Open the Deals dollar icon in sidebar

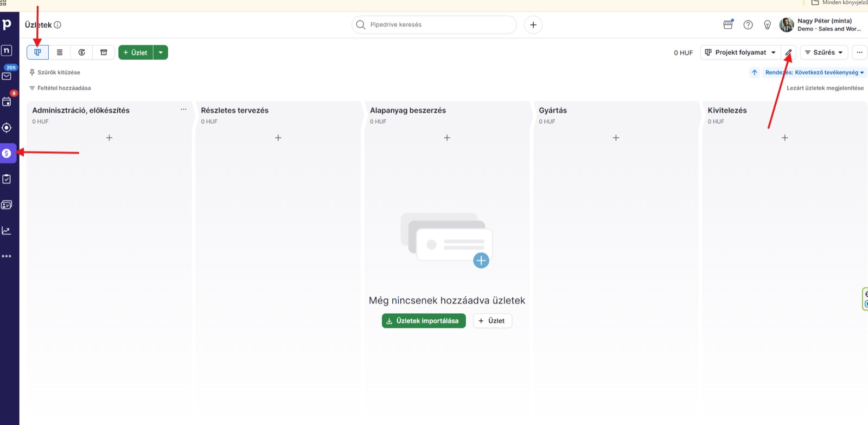[7, 153]
